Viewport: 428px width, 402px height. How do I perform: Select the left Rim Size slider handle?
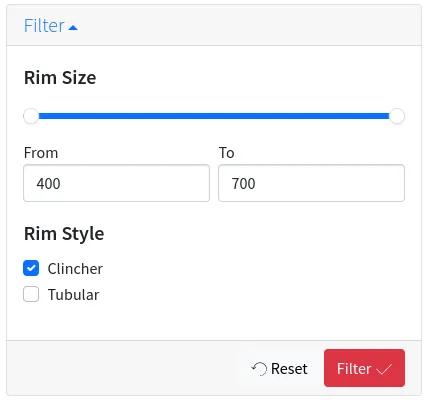click(31, 116)
